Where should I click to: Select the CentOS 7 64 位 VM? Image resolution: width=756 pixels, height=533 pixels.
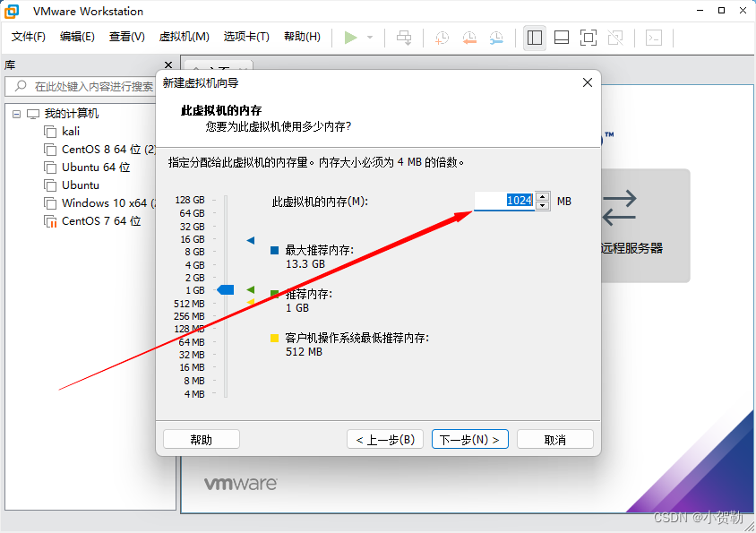101,220
